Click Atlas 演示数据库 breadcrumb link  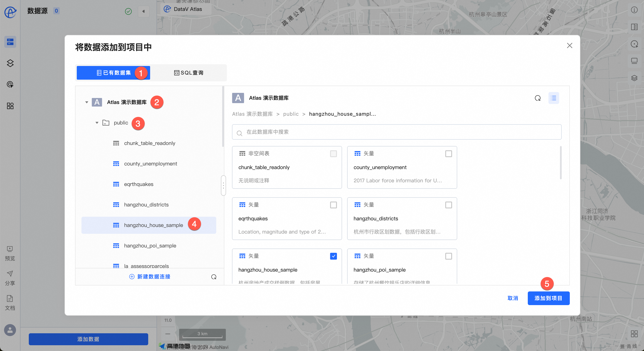(x=252, y=114)
